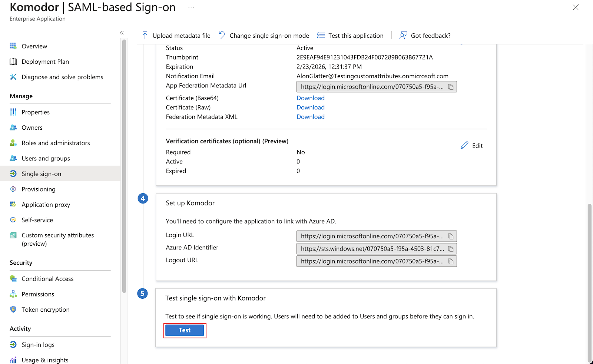Click the Owners people icon
The height and width of the screenshot is (364, 593).
click(x=13, y=128)
